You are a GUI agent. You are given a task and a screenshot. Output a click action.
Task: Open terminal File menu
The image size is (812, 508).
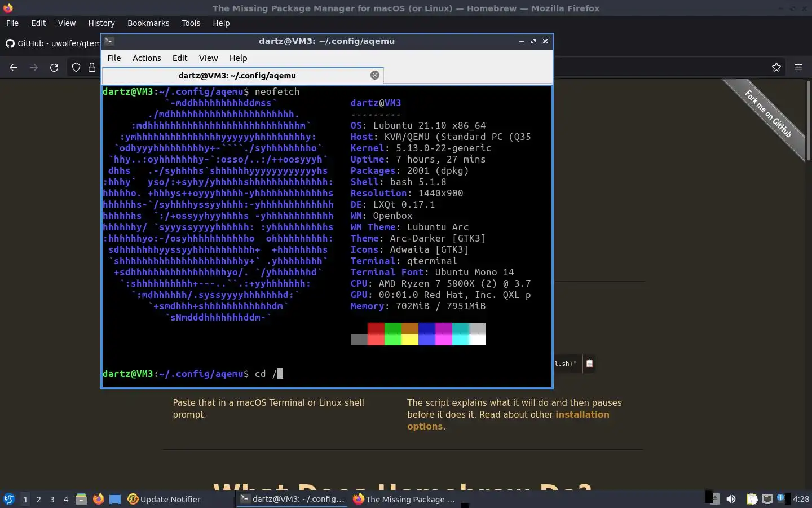coord(114,58)
